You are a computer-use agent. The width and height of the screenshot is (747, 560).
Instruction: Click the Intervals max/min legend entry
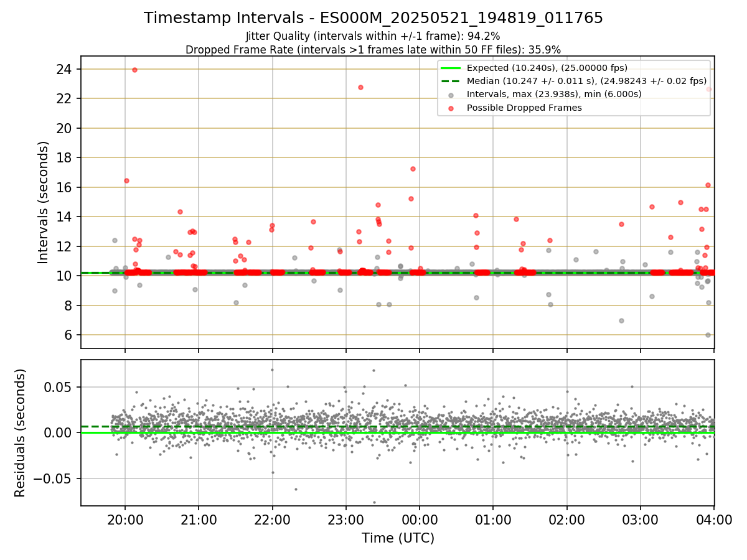pyautogui.click(x=554, y=94)
